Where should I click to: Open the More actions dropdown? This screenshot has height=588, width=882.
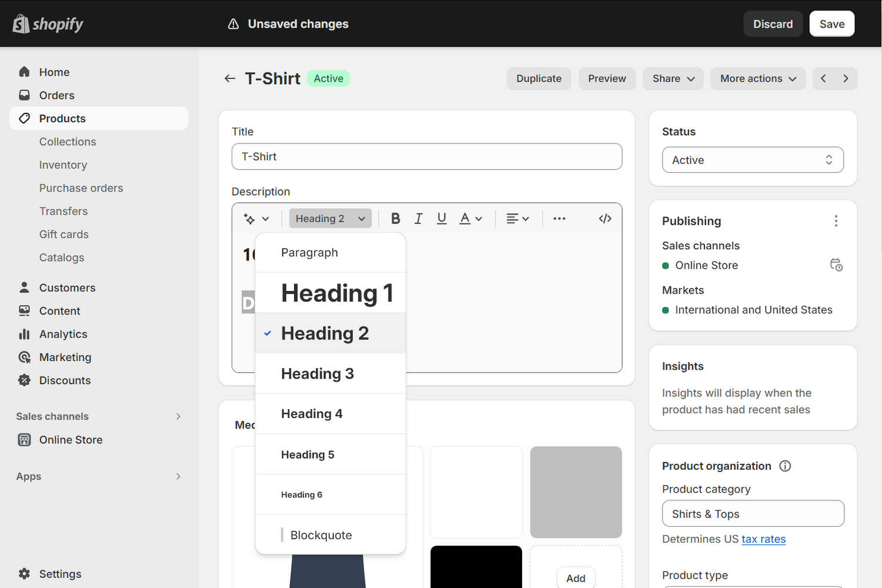[x=758, y=78]
